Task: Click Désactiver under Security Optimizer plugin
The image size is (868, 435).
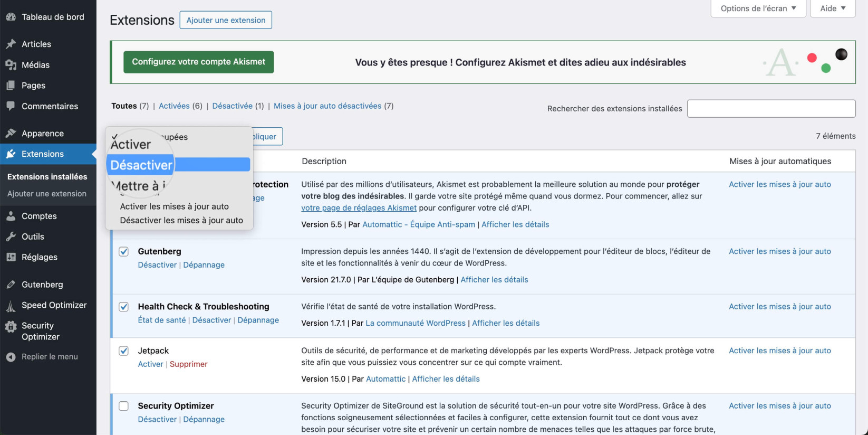Action: pos(157,419)
